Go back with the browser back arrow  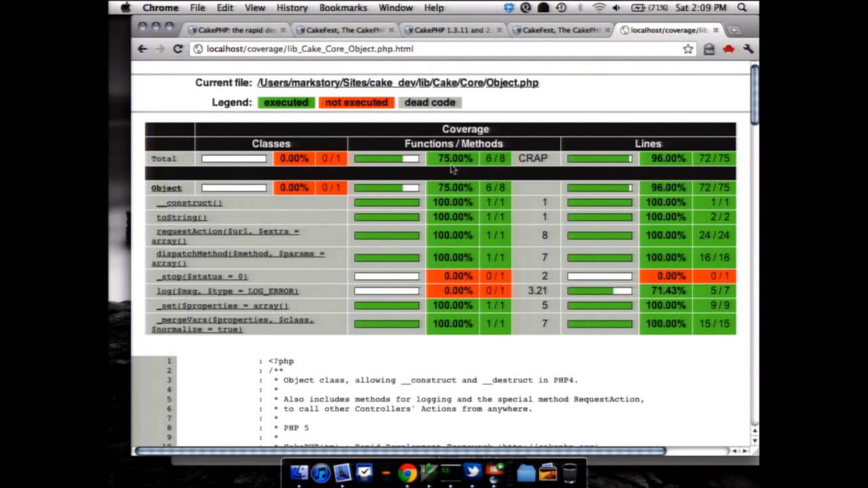pos(142,49)
